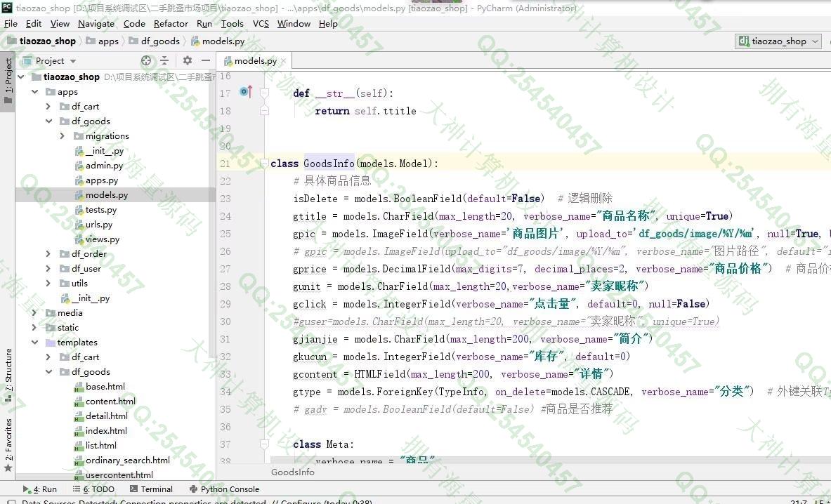This screenshot has width=831, height=504.
Task: Click the collapse-all icon in the Project panel
Action: click(x=164, y=60)
